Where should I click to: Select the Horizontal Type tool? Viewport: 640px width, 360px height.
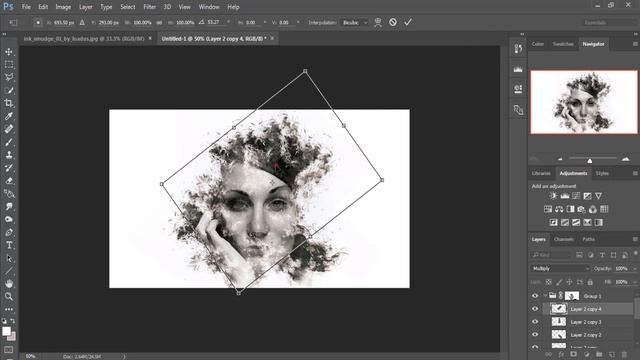pos(9,245)
